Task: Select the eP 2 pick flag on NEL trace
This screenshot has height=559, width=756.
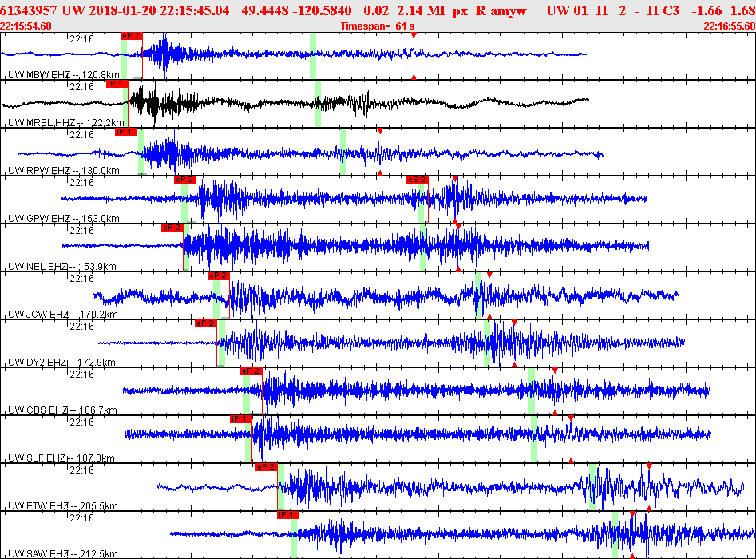Action: click(x=172, y=228)
